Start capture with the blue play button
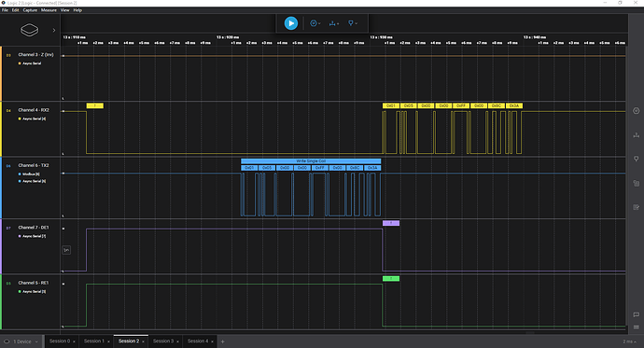The height and width of the screenshot is (348, 644). [291, 23]
